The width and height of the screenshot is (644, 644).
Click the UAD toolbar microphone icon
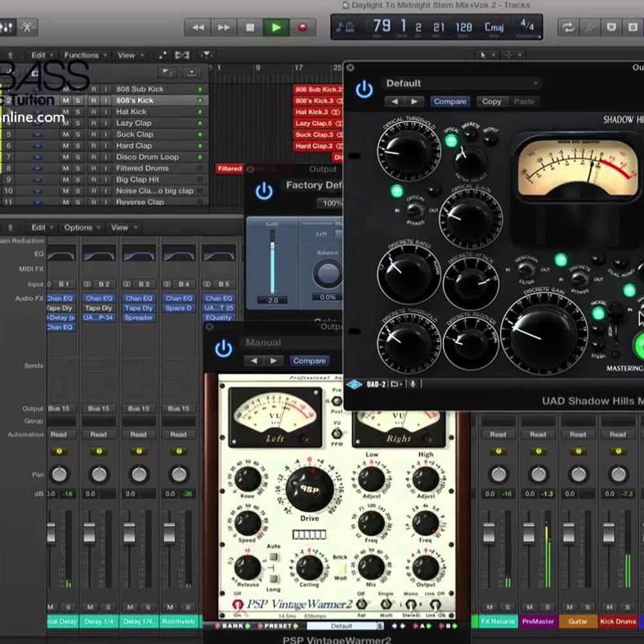[413, 384]
